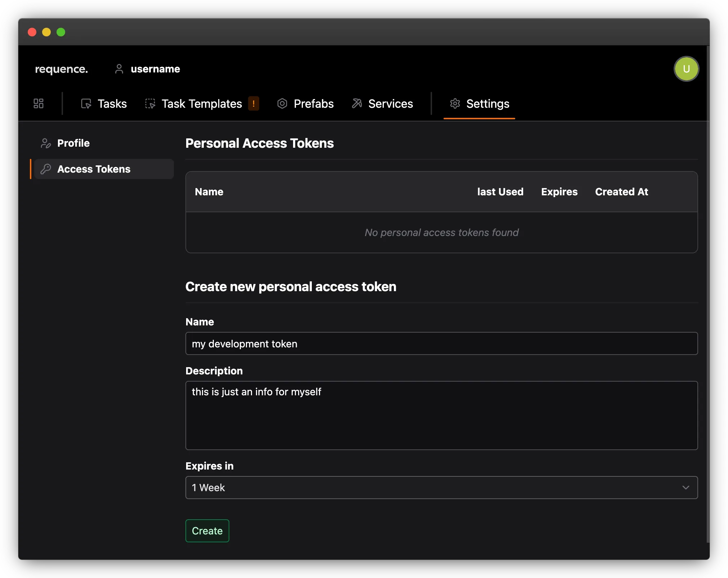Screen dimensions: 728x578
Task: Open the user avatar circle labeled U
Action: pos(686,69)
